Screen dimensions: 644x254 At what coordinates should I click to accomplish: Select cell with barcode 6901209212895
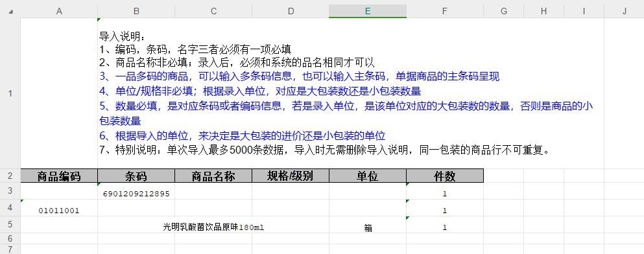[x=136, y=191]
